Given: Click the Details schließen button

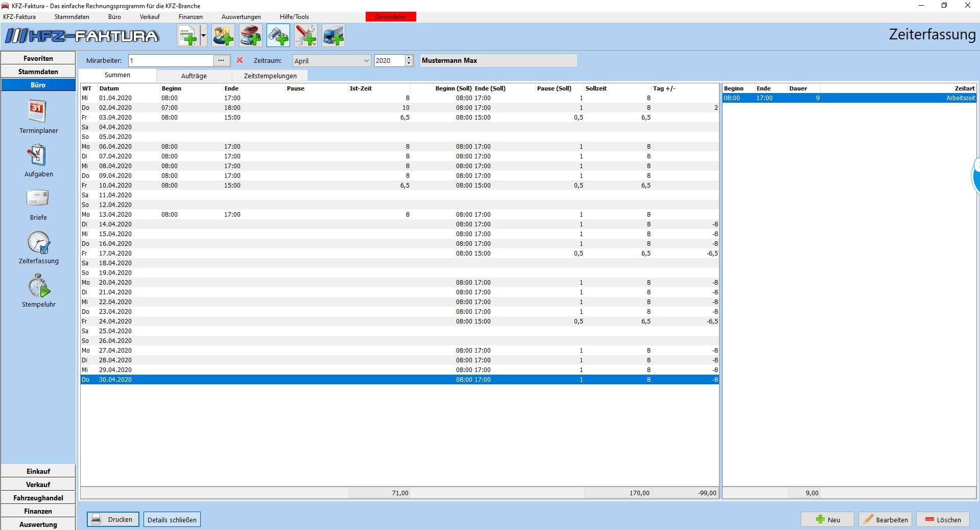Looking at the screenshot, I should point(172,520).
